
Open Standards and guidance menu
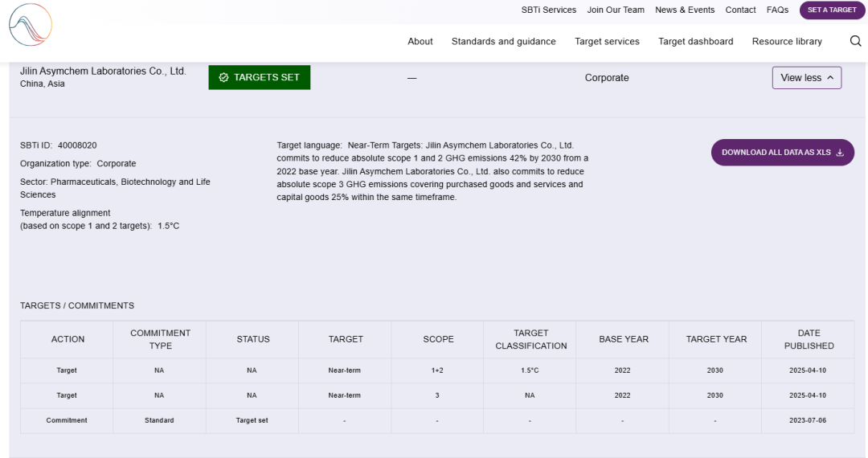tap(503, 42)
